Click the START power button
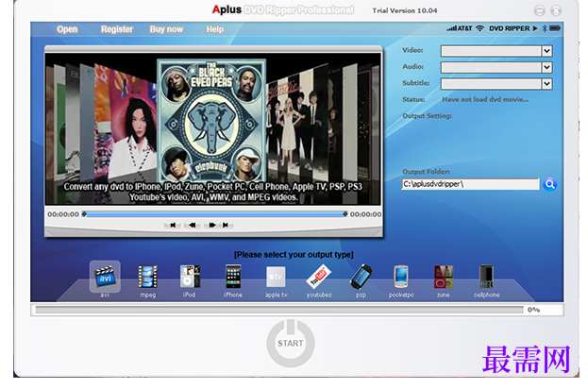This screenshot has height=389, width=588. point(291,344)
